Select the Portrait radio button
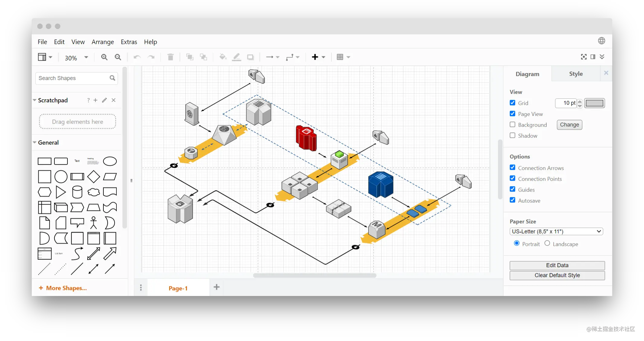 (517, 243)
